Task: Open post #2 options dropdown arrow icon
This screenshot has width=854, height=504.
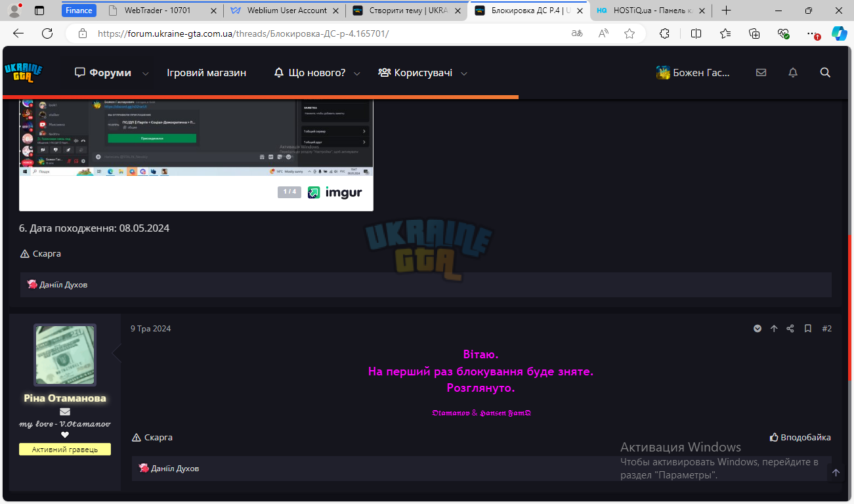Action: (758, 328)
